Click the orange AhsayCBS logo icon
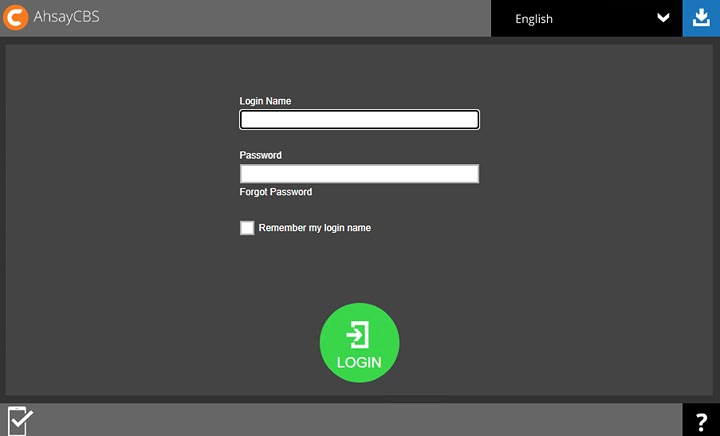 click(16, 18)
